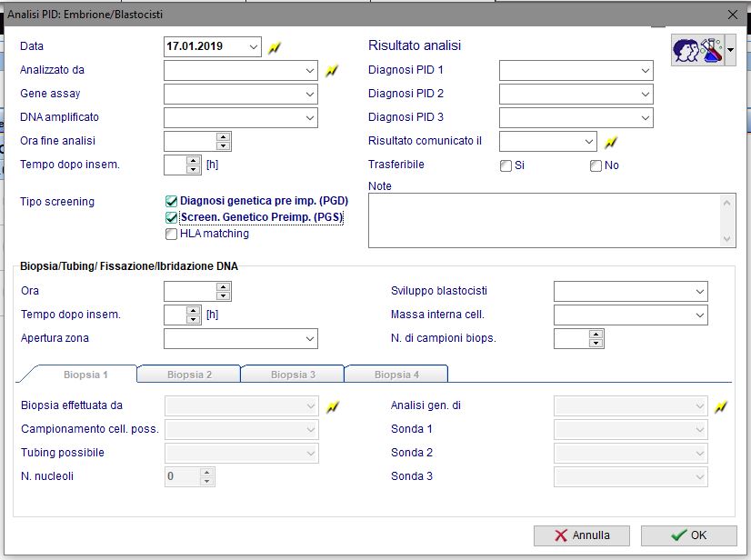The height and width of the screenshot is (560, 751).
Task: Open Massa interna cell. dropdown
Action: [700, 315]
